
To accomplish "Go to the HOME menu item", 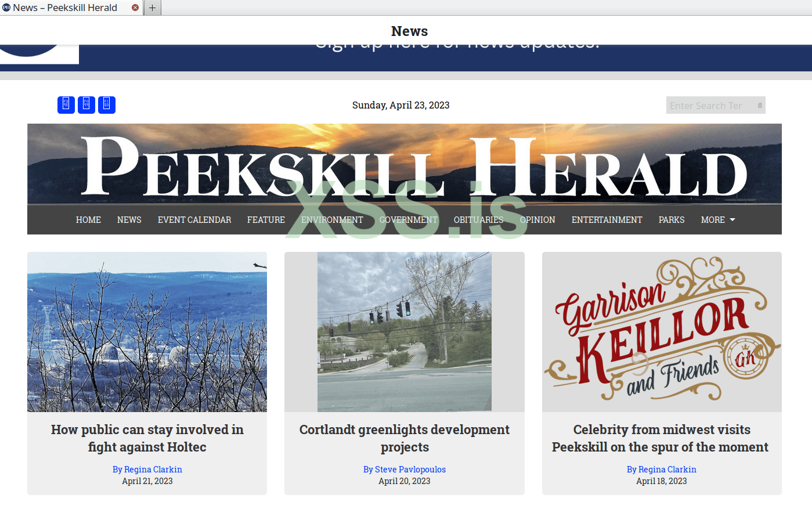I will (88, 220).
